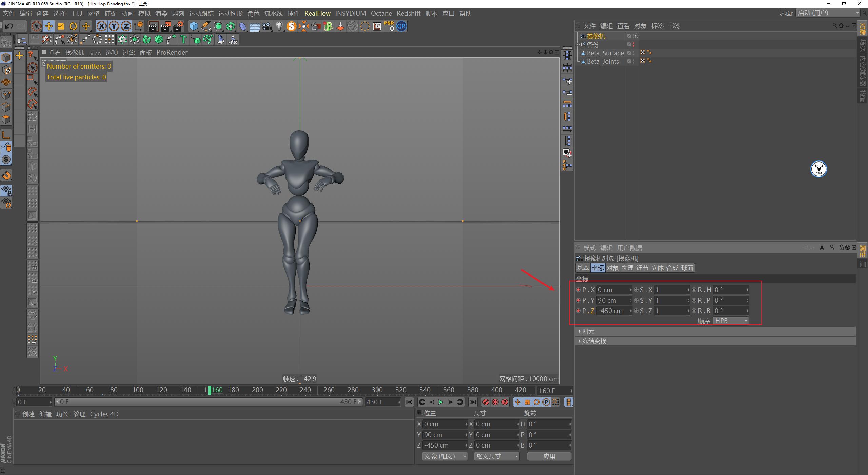Screen dimensions: 868x475
Task: Toggle the Y-axis lock
Action: tap(114, 26)
